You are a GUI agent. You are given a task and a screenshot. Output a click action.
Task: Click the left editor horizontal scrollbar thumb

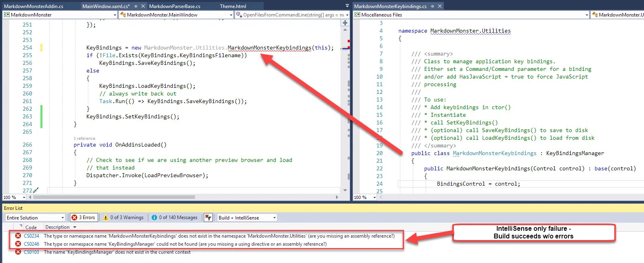114,197
